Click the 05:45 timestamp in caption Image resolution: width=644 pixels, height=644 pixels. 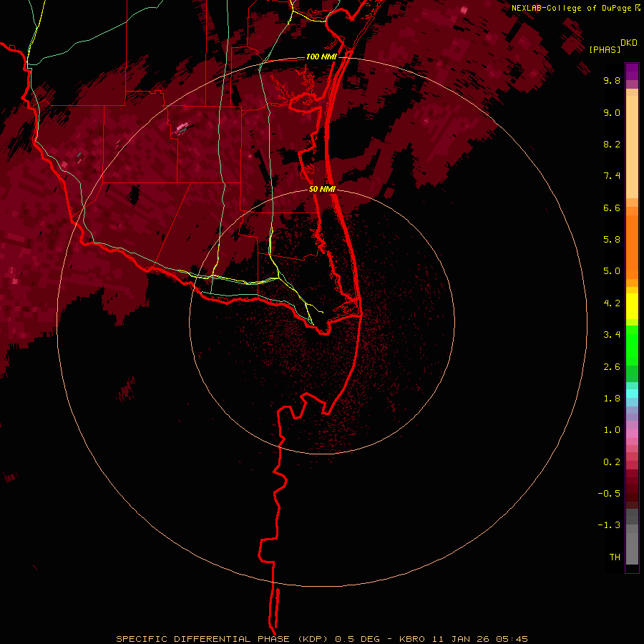pos(512,639)
